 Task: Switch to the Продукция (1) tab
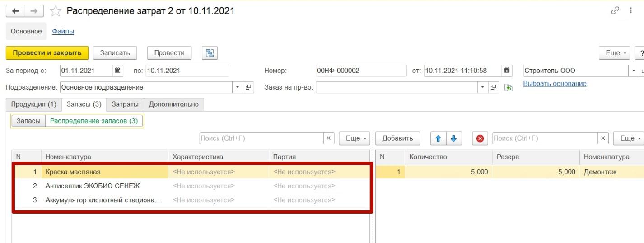[x=33, y=105]
